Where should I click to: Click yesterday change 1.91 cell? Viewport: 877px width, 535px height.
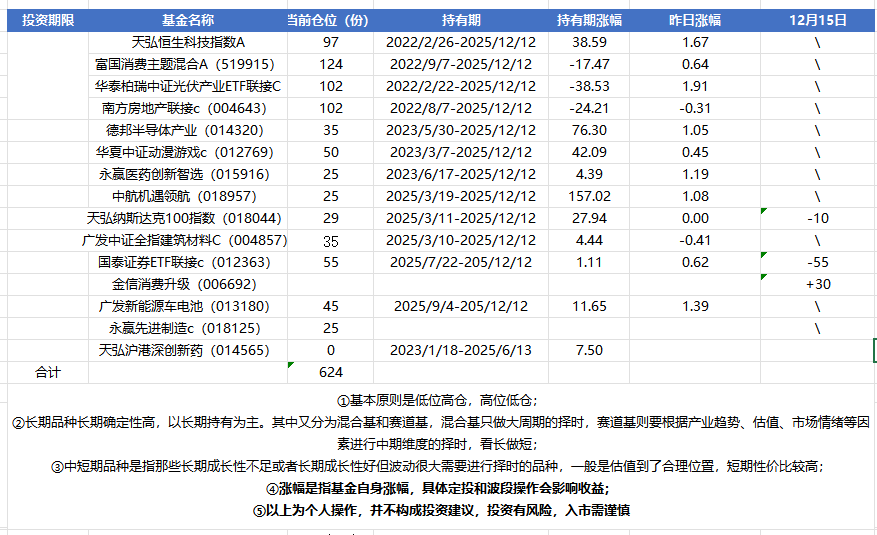click(695, 86)
